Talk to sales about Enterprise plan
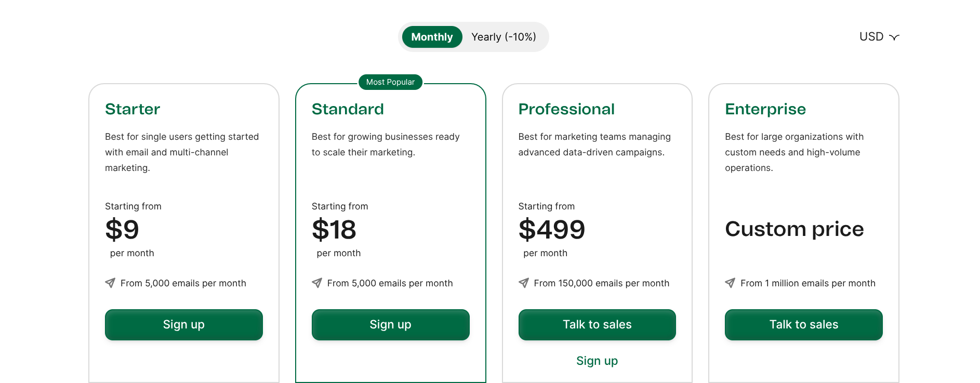The image size is (980, 383). coord(804,325)
